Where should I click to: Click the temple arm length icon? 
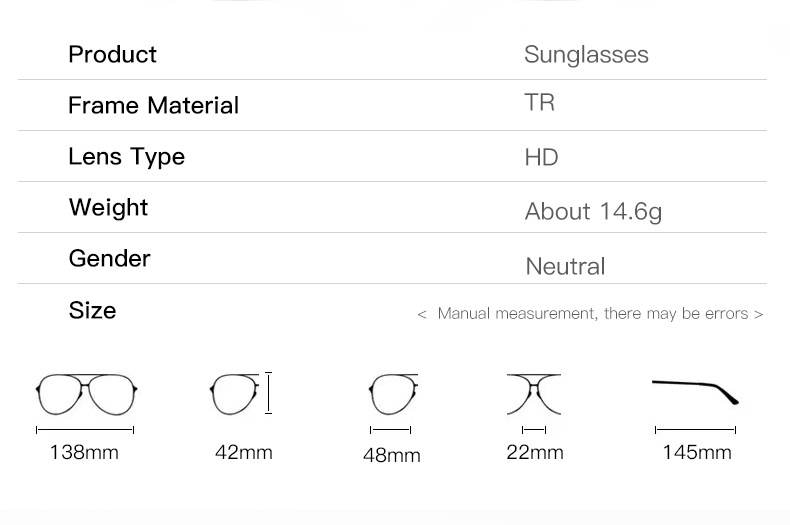(x=696, y=390)
